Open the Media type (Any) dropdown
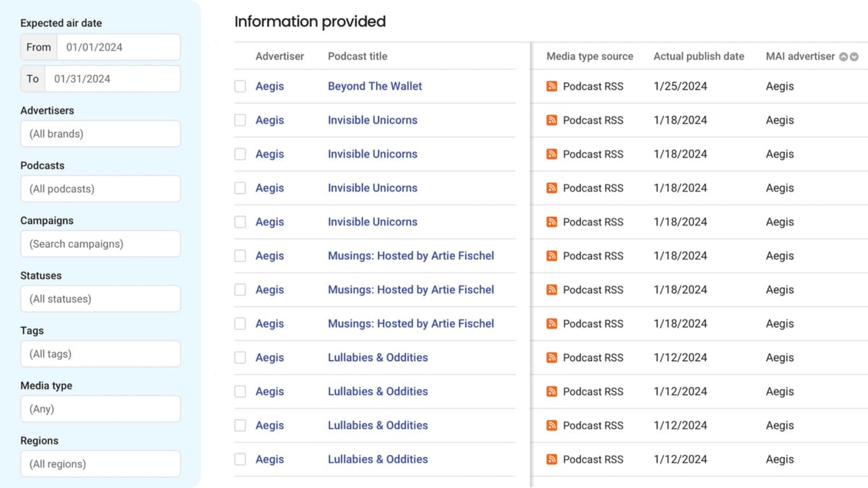 (100, 408)
